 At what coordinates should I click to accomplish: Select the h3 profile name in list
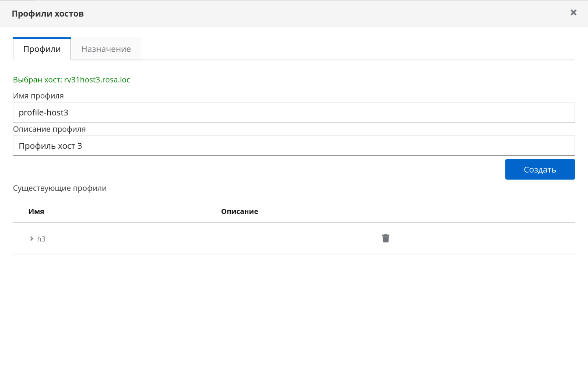pyautogui.click(x=41, y=239)
